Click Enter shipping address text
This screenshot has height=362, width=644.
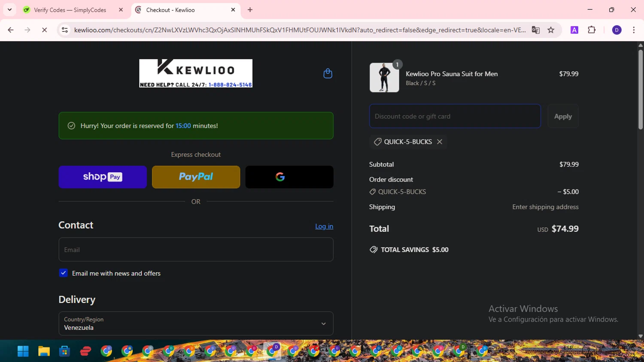[545, 207]
